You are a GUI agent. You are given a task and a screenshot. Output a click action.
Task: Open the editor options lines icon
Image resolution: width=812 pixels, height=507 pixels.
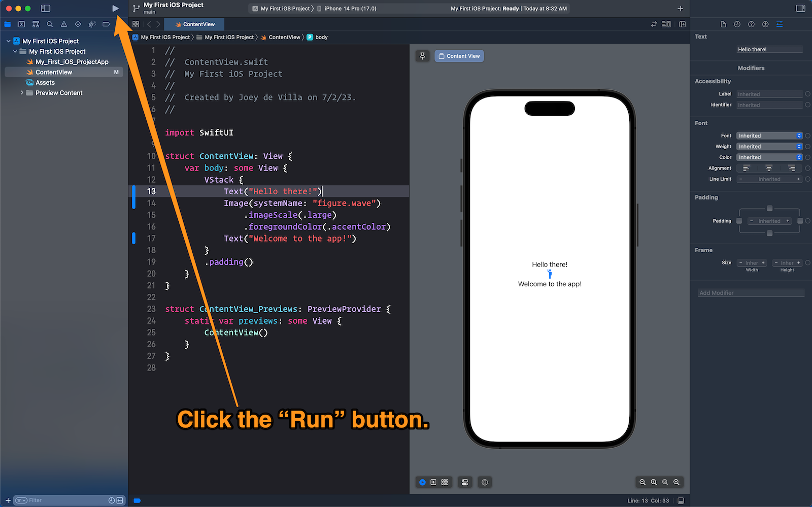coord(666,24)
